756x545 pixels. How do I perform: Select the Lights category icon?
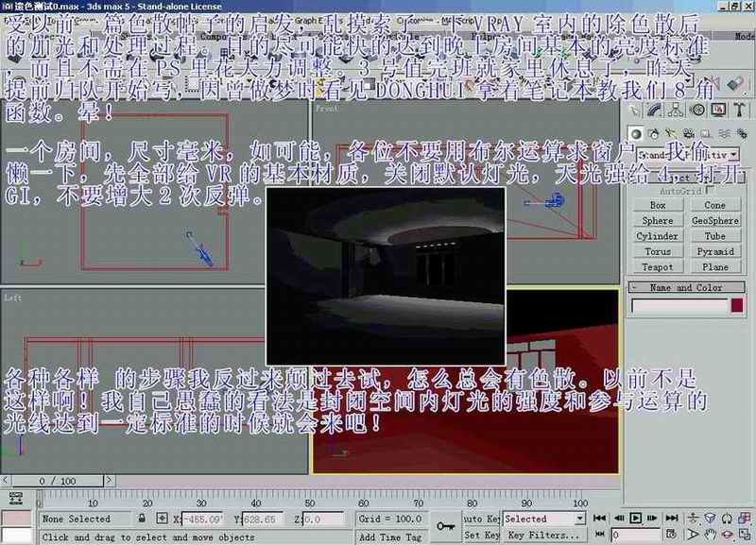tap(671, 134)
